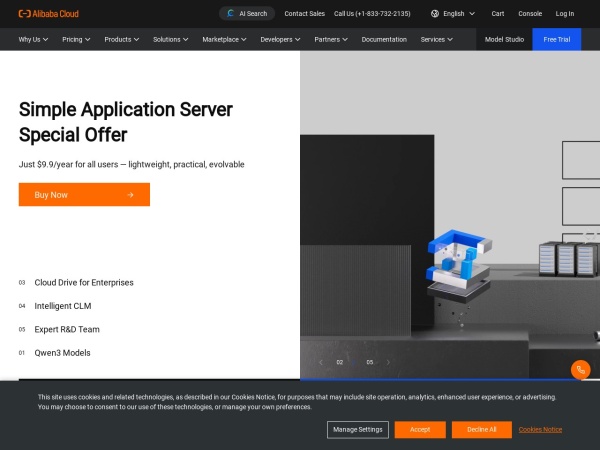Click the Call Us phone number

click(372, 13)
